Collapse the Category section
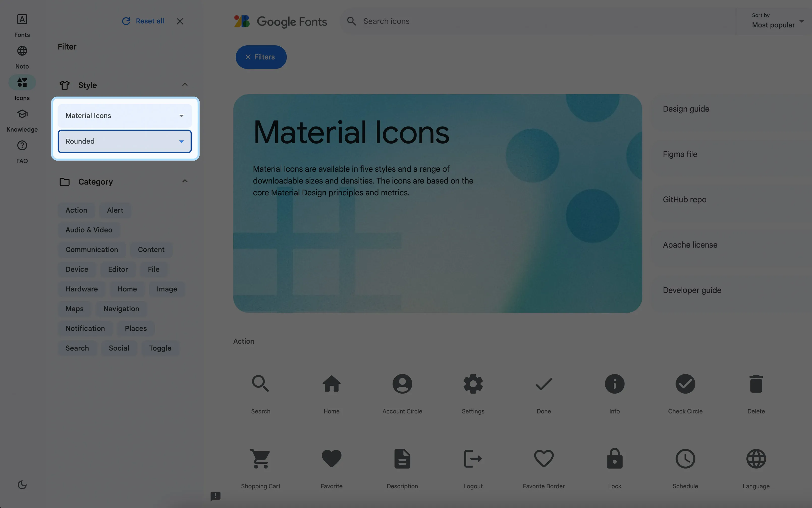Viewport: 812px width, 508px height. 185,182
